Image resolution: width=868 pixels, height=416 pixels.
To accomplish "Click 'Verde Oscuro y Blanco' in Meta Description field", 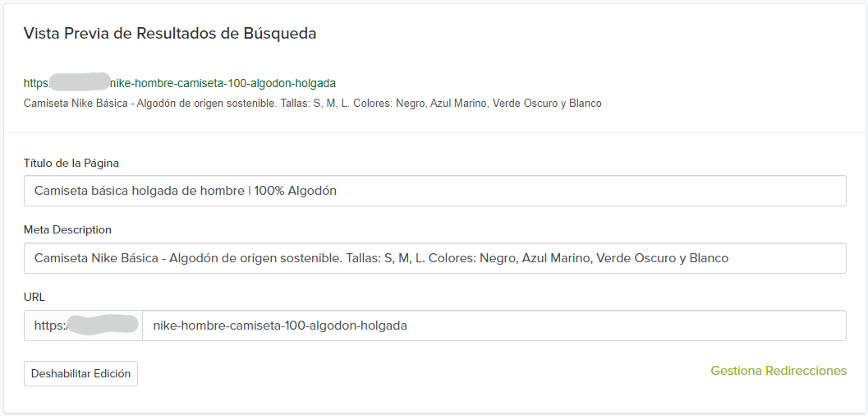I will (x=662, y=258).
